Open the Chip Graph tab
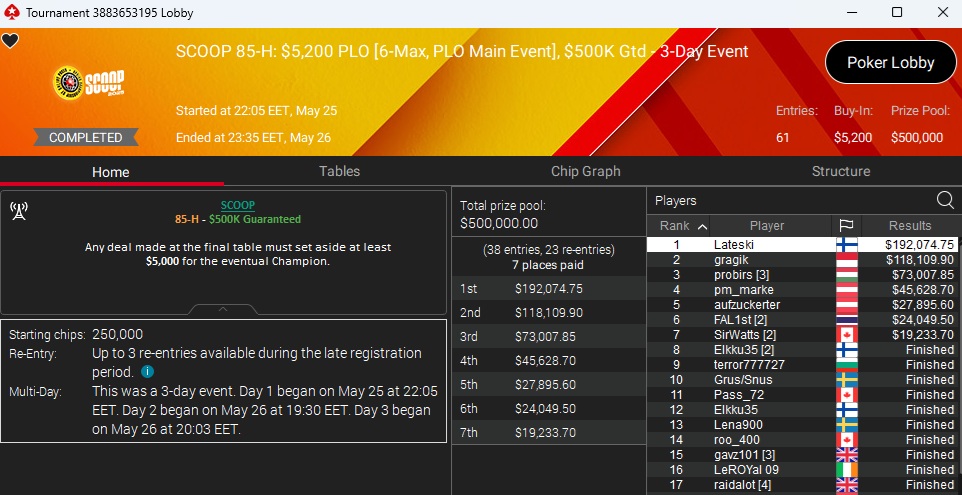Screen dimensions: 962x495 point(585,171)
